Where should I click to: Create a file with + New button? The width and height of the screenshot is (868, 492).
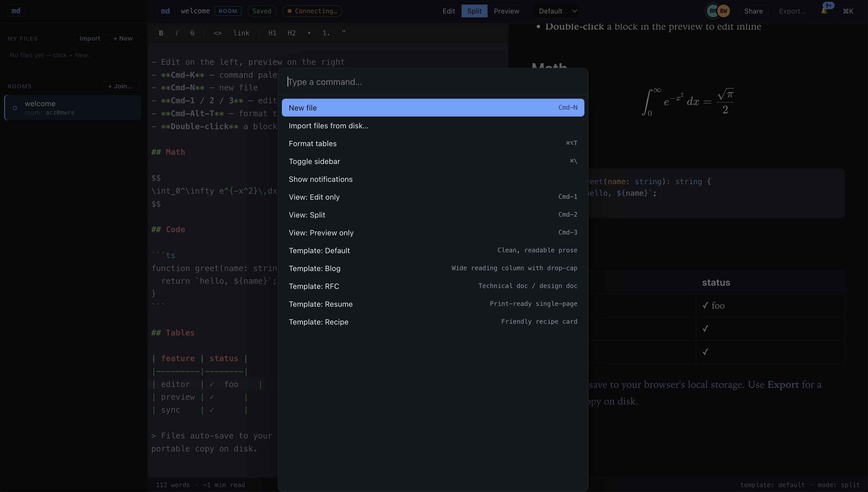click(123, 38)
